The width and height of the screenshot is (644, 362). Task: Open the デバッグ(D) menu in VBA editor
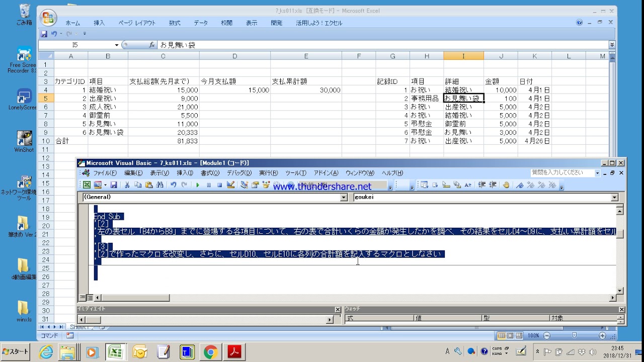click(239, 173)
